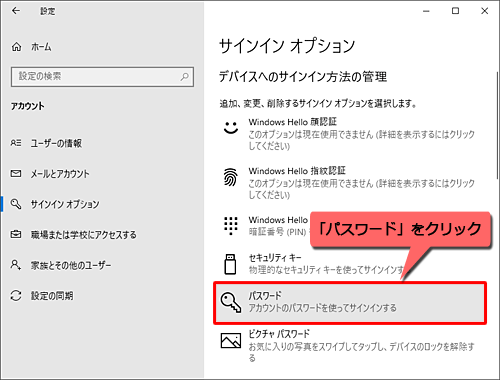The height and width of the screenshot is (380, 500).
Task: Click the メールとアカウント envelope icon
Action: [16, 174]
